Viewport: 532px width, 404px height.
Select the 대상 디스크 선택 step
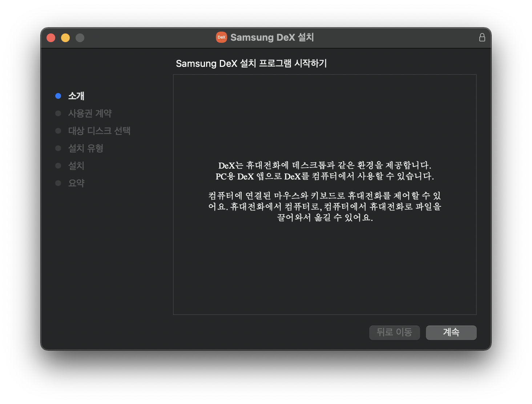[x=99, y=131]
